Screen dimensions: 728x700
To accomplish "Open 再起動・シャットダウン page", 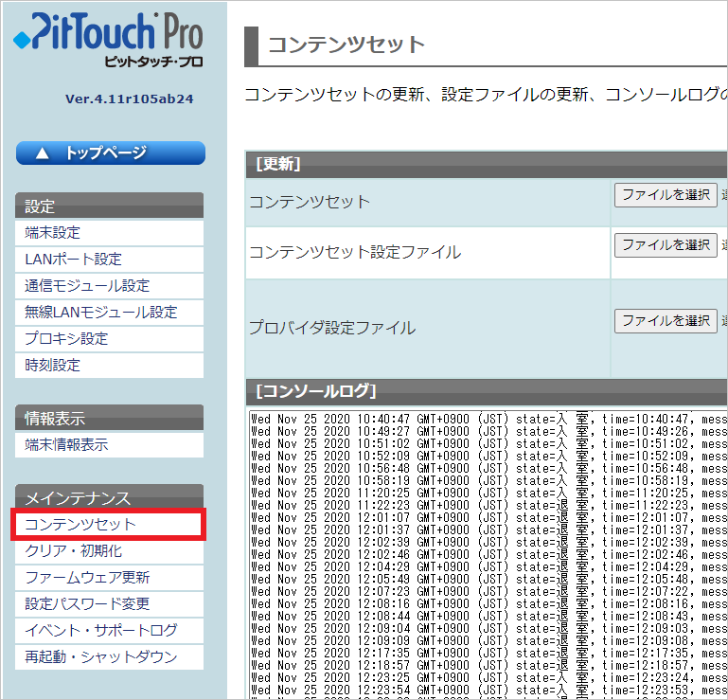I will 100,657.
